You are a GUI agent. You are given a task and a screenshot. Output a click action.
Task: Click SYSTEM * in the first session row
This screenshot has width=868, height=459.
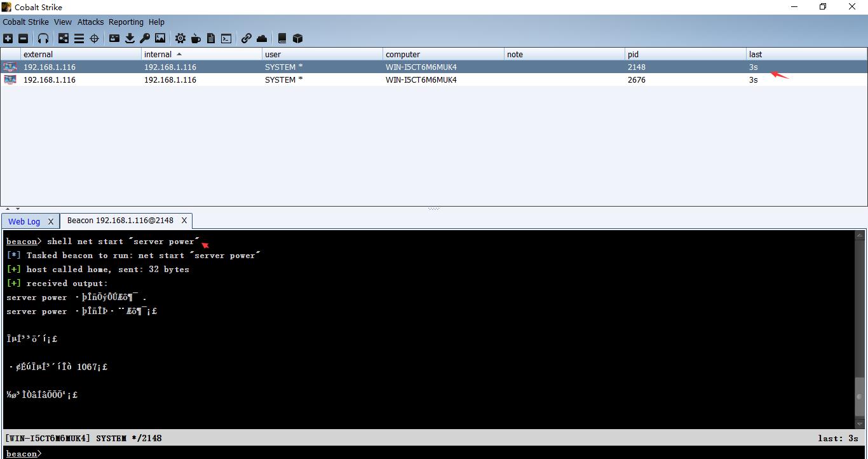coord(283,67)
